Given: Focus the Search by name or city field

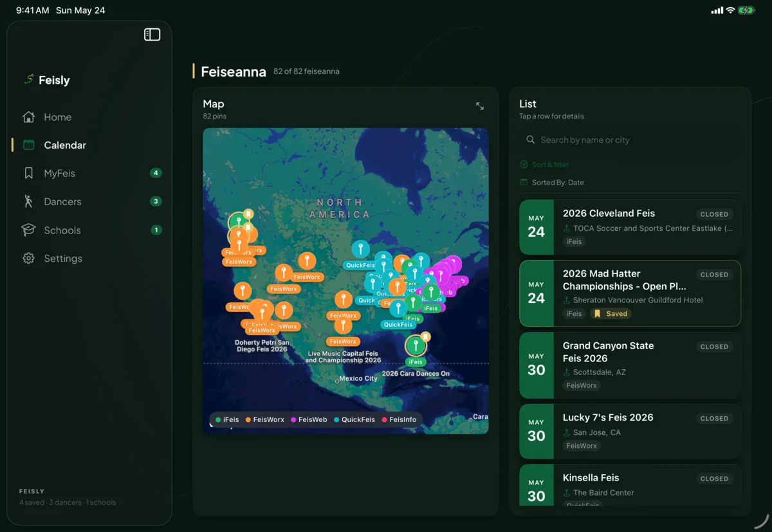Looking at the screenshot, I should click(630, 140).
